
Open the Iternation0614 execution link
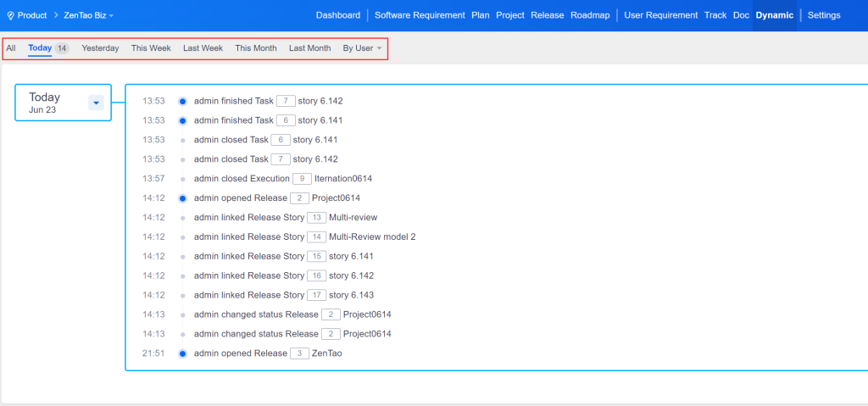coord(343,179)
